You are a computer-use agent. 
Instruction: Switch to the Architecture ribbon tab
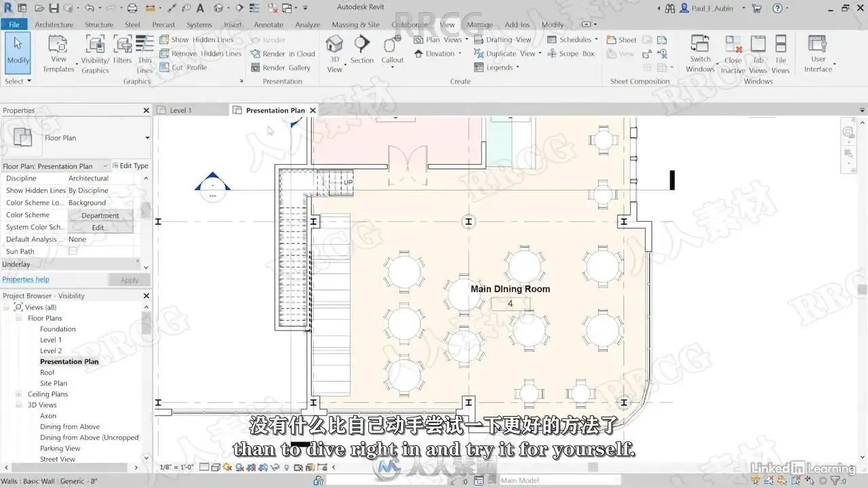[54, 24]
